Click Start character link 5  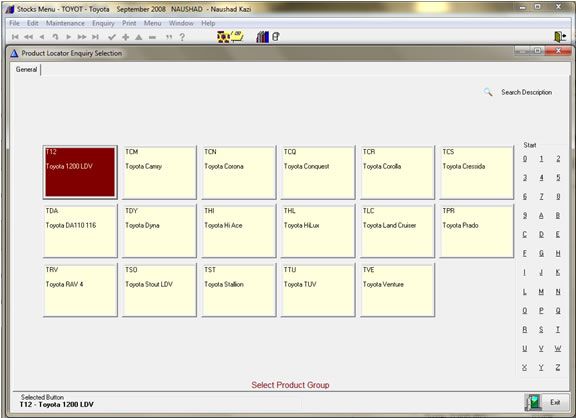[x=558, y=178]
